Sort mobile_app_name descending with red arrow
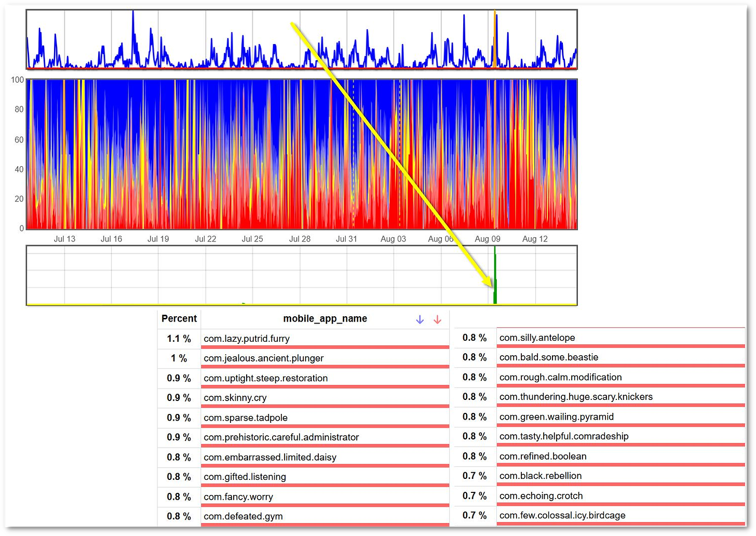 click(x=437, y=319)
